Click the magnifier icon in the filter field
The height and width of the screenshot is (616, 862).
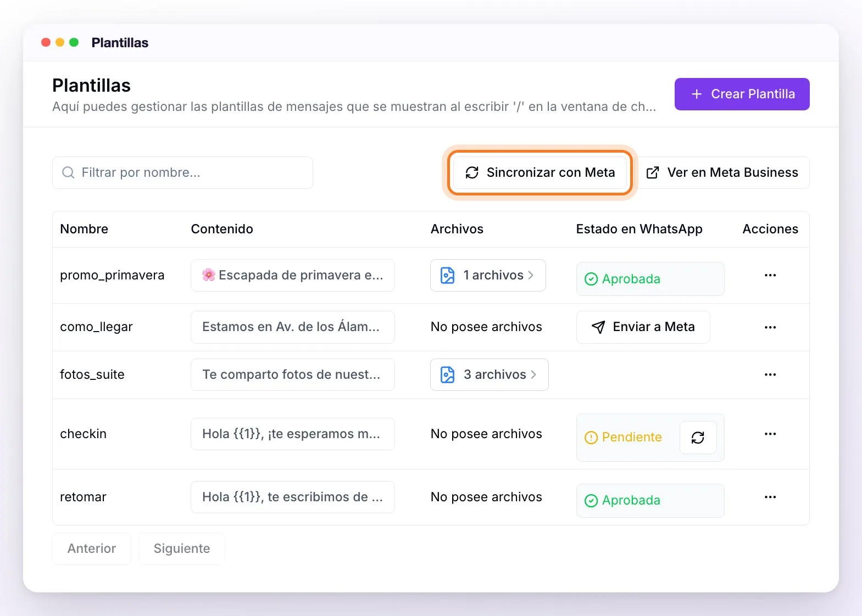[x=68, y=172]
